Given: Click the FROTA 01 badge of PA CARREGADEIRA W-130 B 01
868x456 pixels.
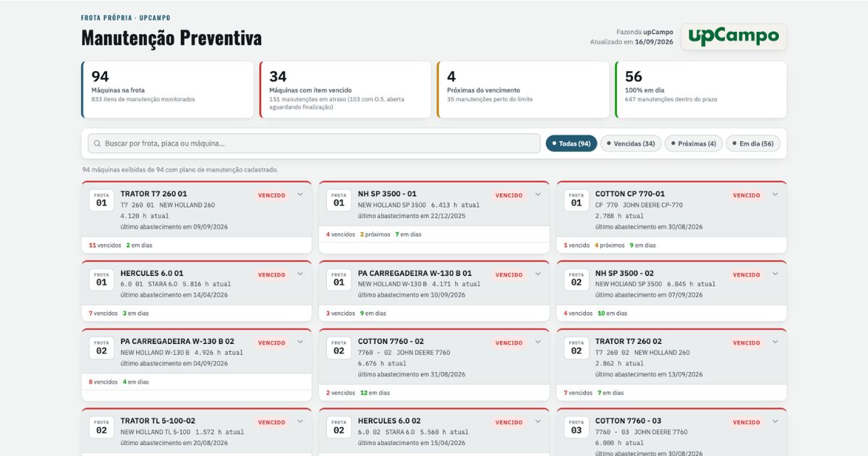Looking at the screenshot, I should tap(339, 279).
